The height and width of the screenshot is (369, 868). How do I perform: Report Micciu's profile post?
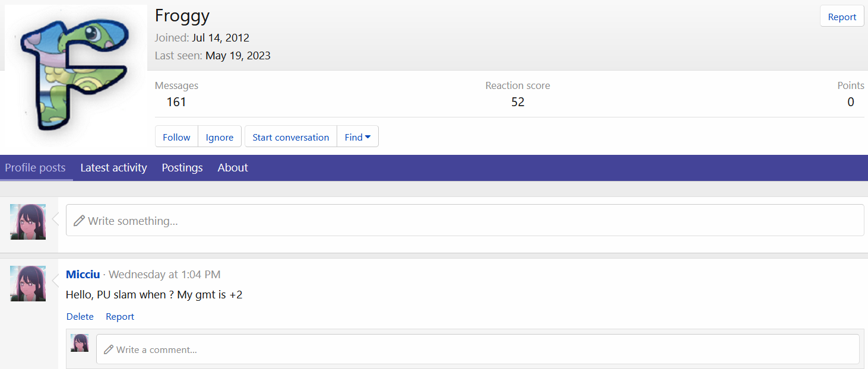pyautogui.click(x=120, y=317)
